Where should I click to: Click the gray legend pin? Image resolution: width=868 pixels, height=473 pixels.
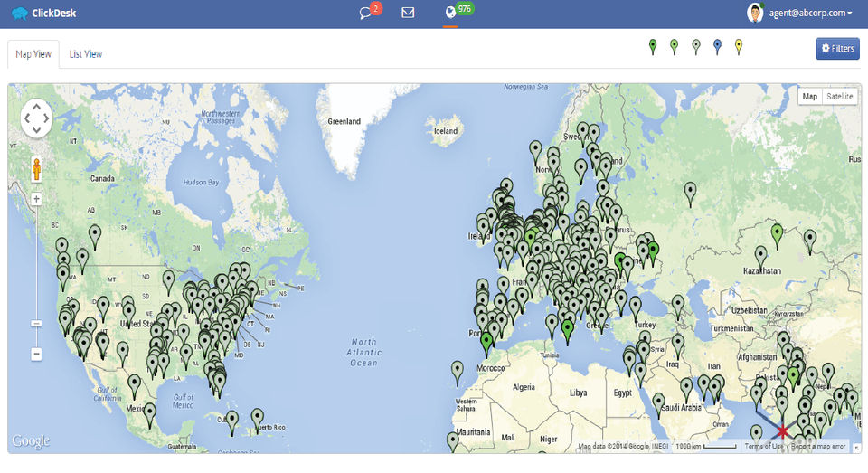(x=696, y=47)
